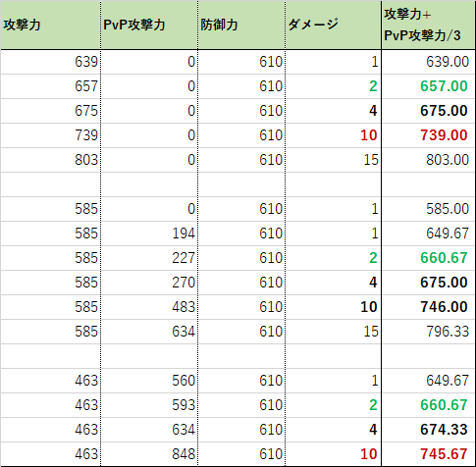Select the red result cell 745.67
476x467 pixels.
point(429,454)
